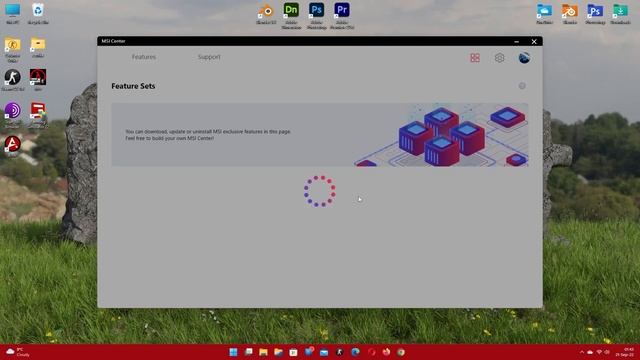Open taskbar clock and date
This screenshot has width=640, height=360.
tap(625, 352)
